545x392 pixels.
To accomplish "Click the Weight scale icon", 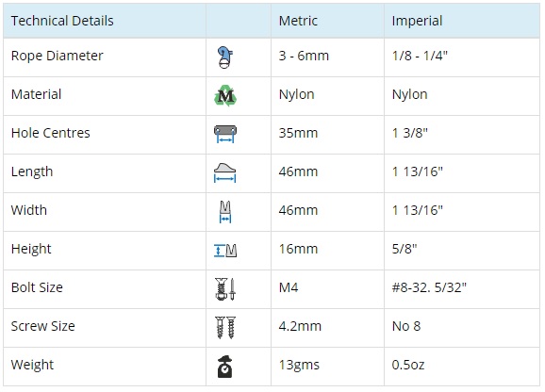I will 224,367.
